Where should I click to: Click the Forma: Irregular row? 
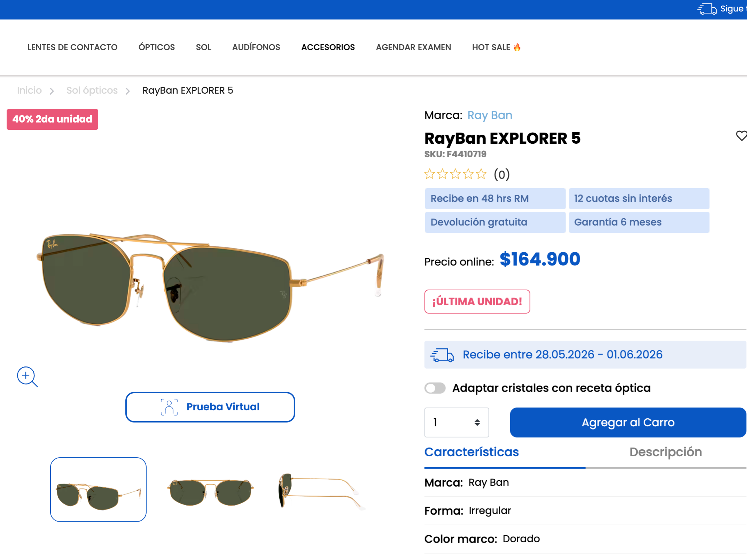[x=585, y=511]
